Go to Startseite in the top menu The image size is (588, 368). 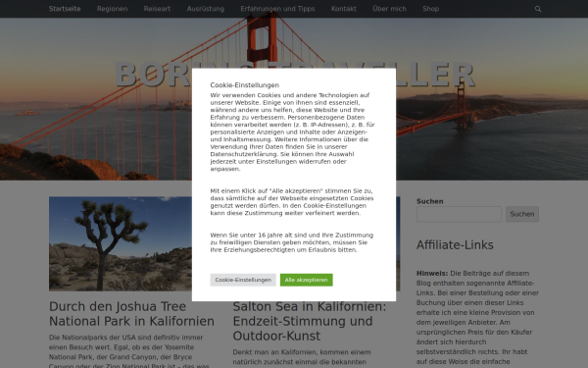point(65,9)
